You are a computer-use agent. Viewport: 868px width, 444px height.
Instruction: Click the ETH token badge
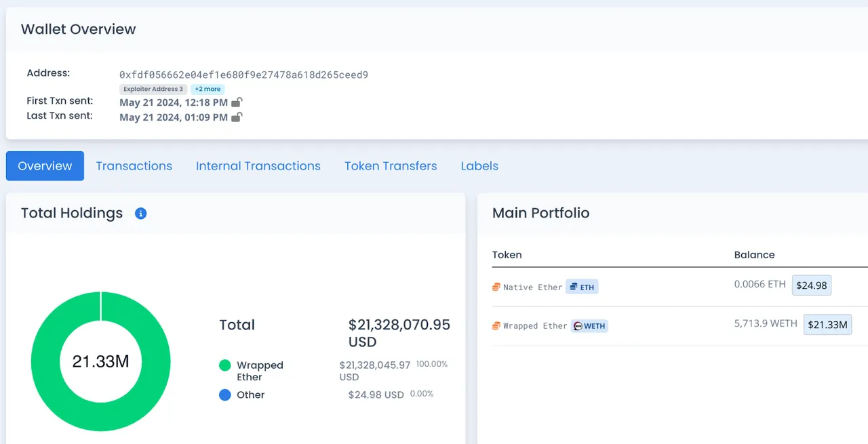582,287
